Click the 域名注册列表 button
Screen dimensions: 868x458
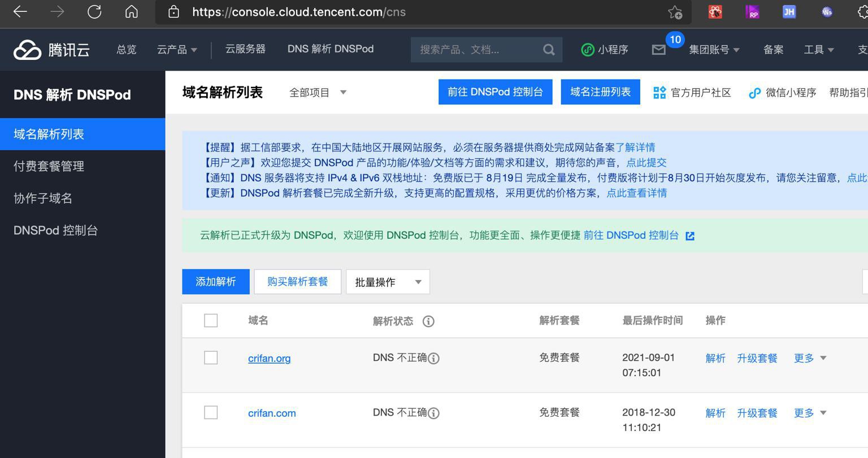tap(600, 92)
